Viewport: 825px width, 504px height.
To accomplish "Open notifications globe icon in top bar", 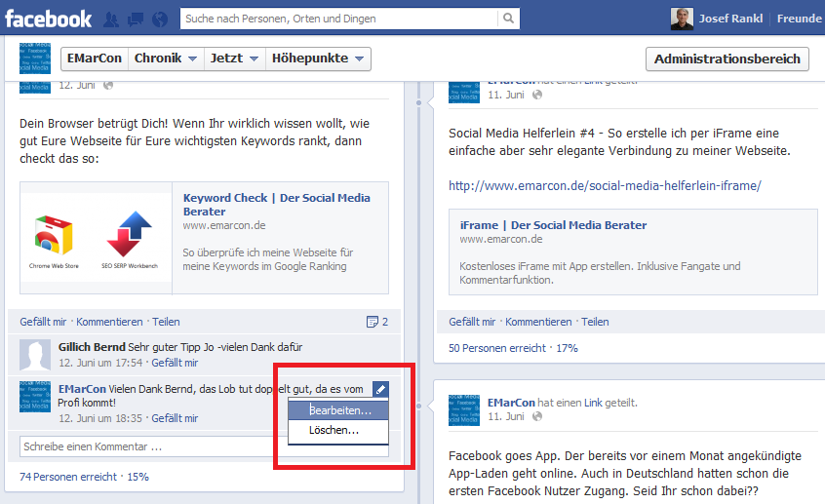I will pos(159,19).
